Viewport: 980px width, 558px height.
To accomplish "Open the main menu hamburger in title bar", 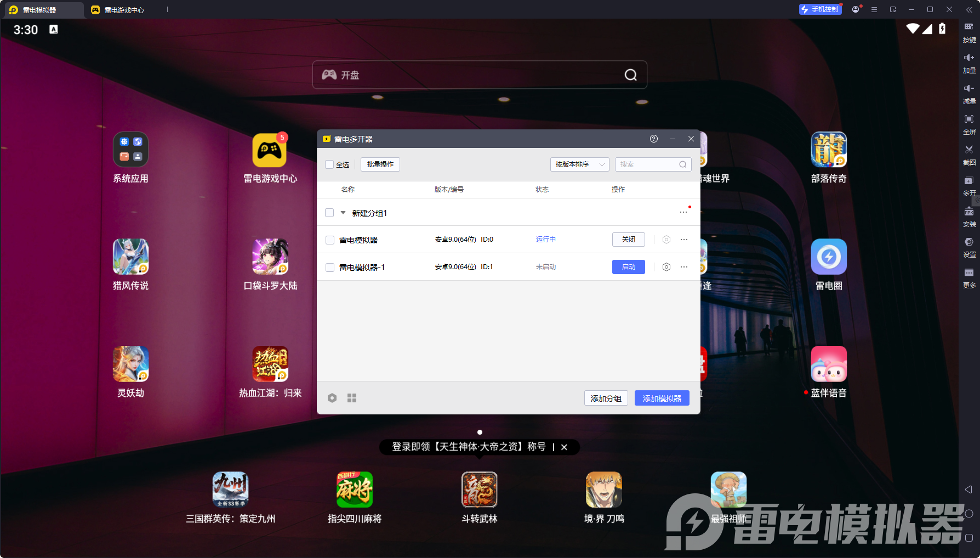I will pos(874,9).
